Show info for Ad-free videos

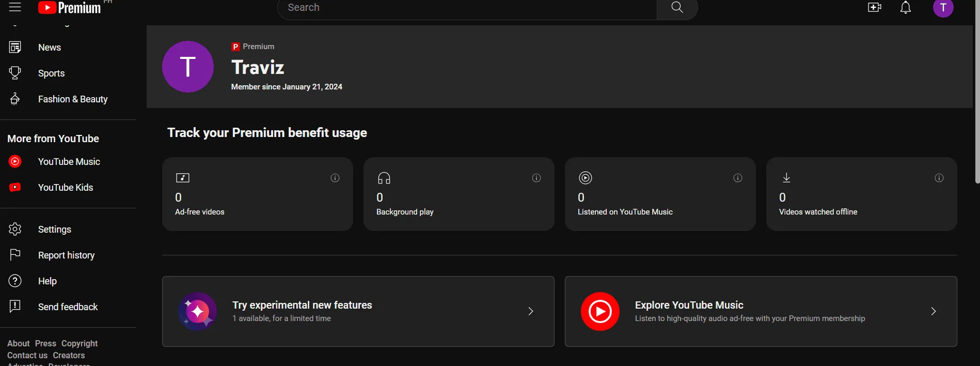click(335, 178)
